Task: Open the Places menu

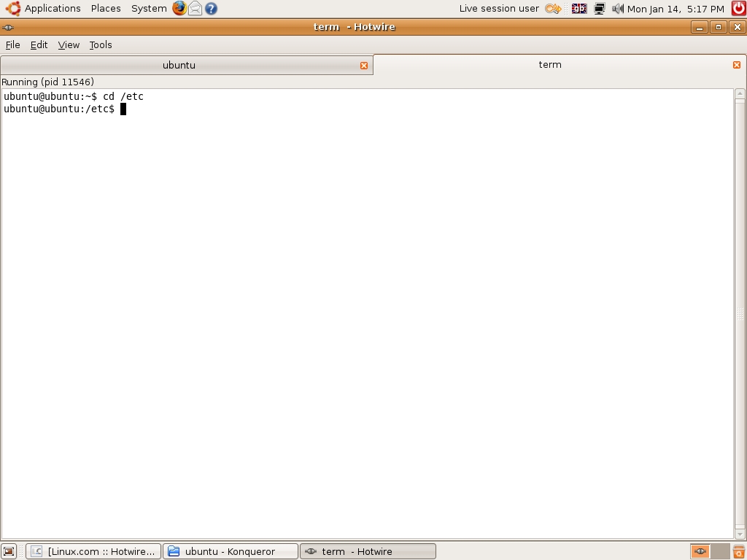Action: point(106,9)
